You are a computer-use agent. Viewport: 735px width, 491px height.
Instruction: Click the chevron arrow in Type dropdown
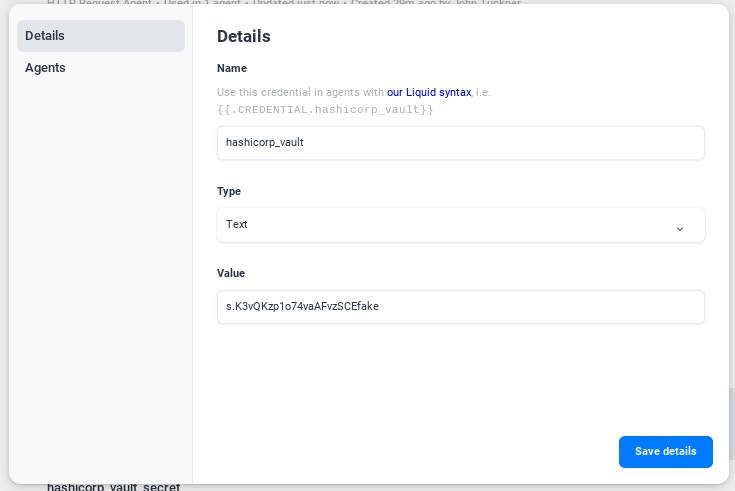pyautogui.click(x=680, y=228)
